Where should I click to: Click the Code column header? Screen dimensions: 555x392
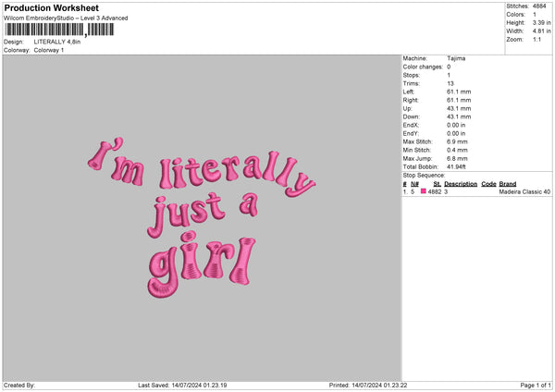point(488,183)
